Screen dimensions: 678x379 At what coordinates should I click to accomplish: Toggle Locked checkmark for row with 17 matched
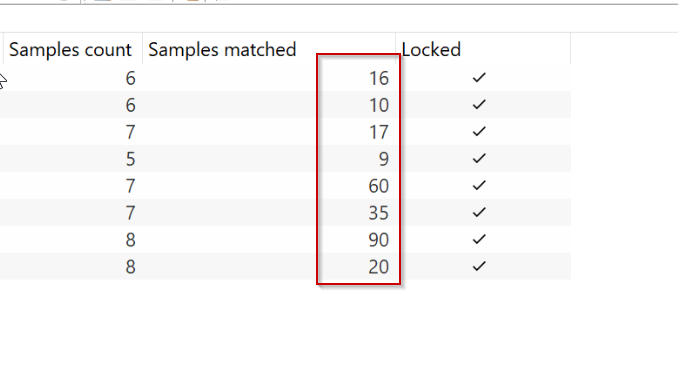coord(479,131)
